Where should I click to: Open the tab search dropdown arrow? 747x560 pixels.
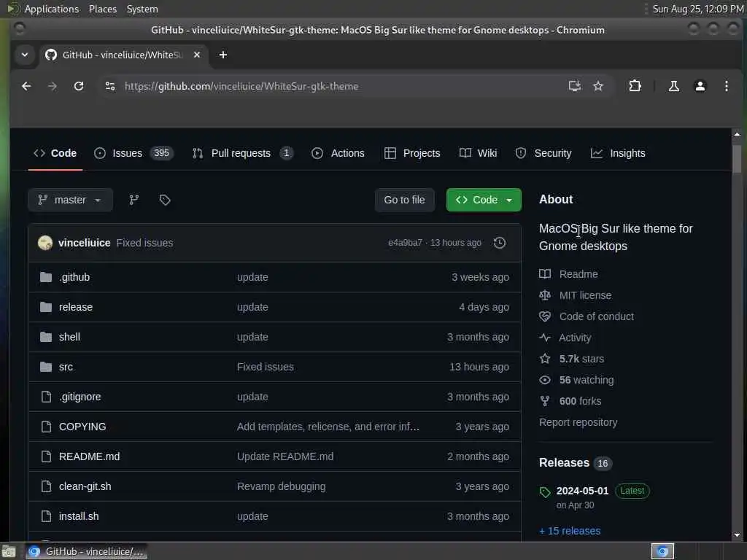[25, 55]
